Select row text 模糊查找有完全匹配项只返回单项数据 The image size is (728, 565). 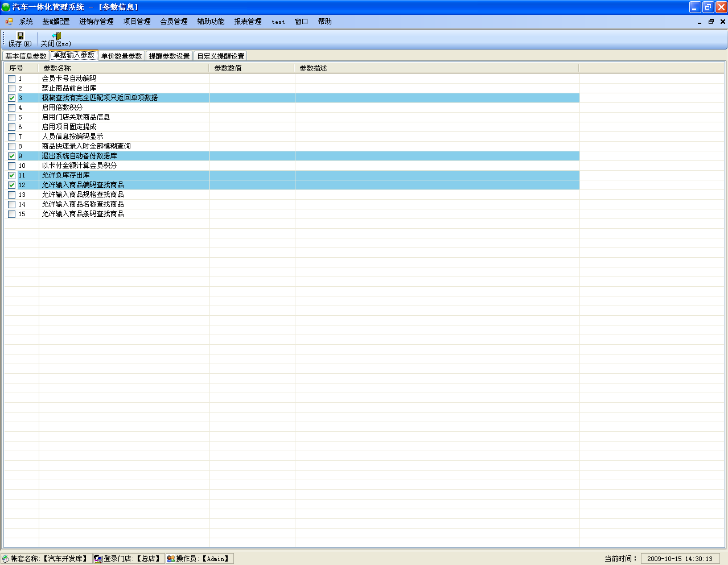click(100, 98)
